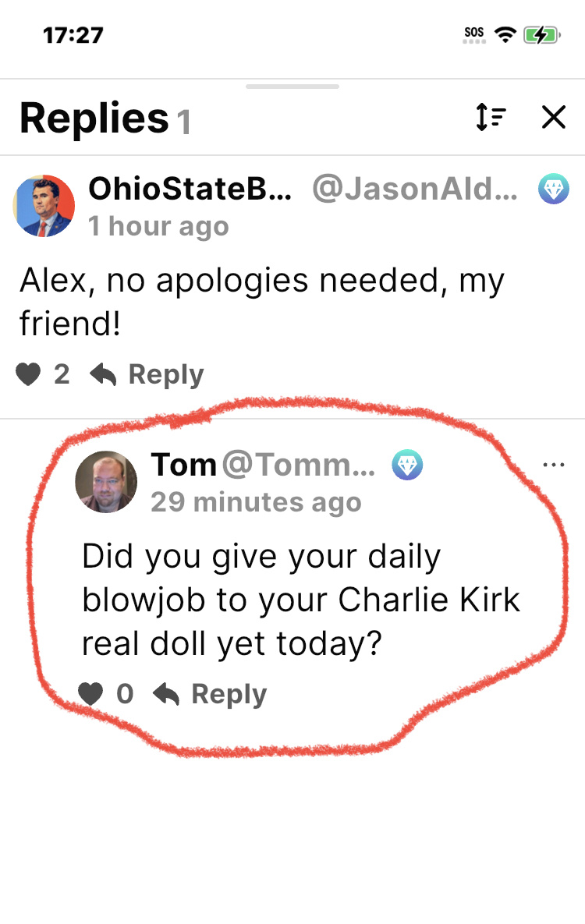Viewport: 585px width, 924px height.
Task: Toggle the heart on Tom's reply
Action: tap(91, 694)
